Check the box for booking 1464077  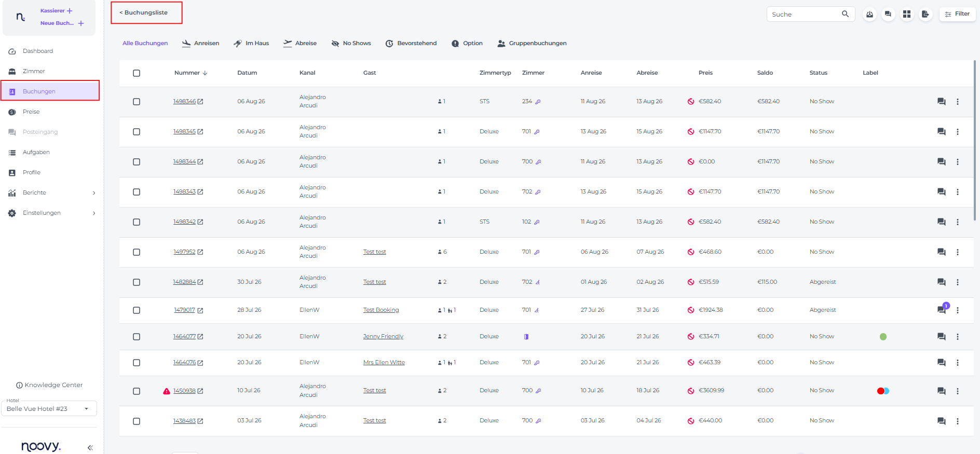click(137, 337)
